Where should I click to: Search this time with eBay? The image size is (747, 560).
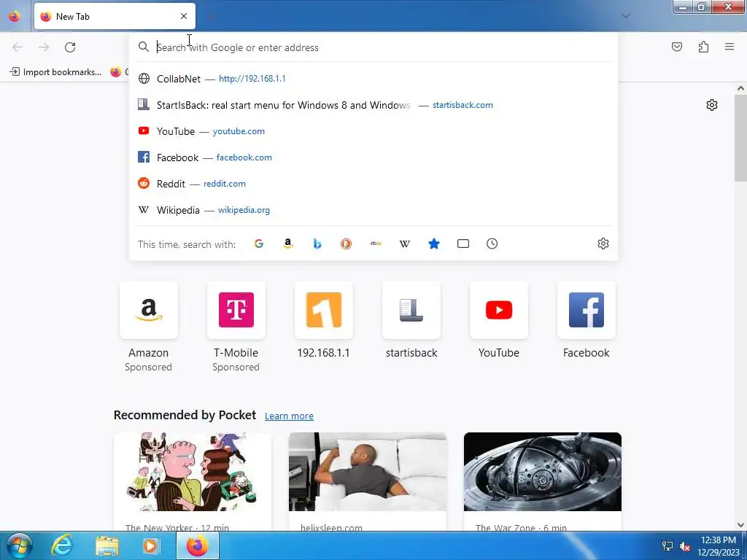tap(376, 244)
